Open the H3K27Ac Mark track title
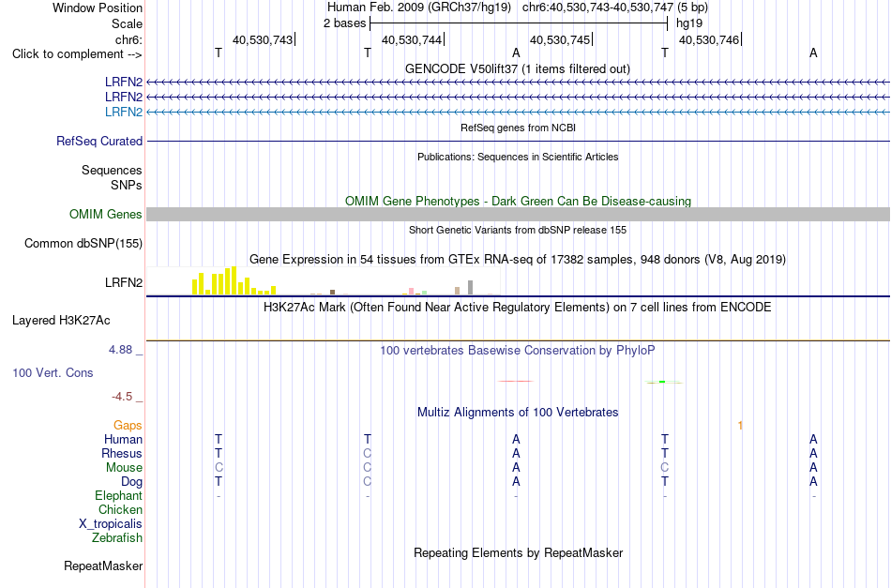Viewport: 891px width, 588px height. pos(517,308)
